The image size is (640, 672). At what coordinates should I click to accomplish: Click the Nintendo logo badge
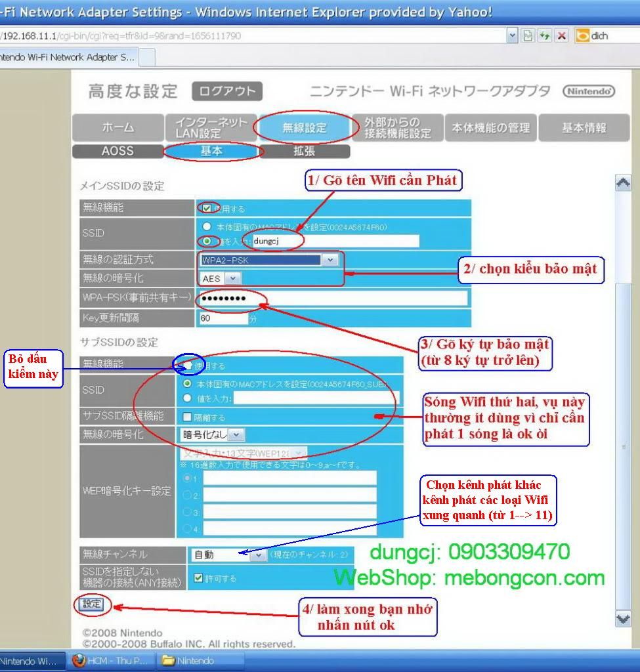click(588, 92)
